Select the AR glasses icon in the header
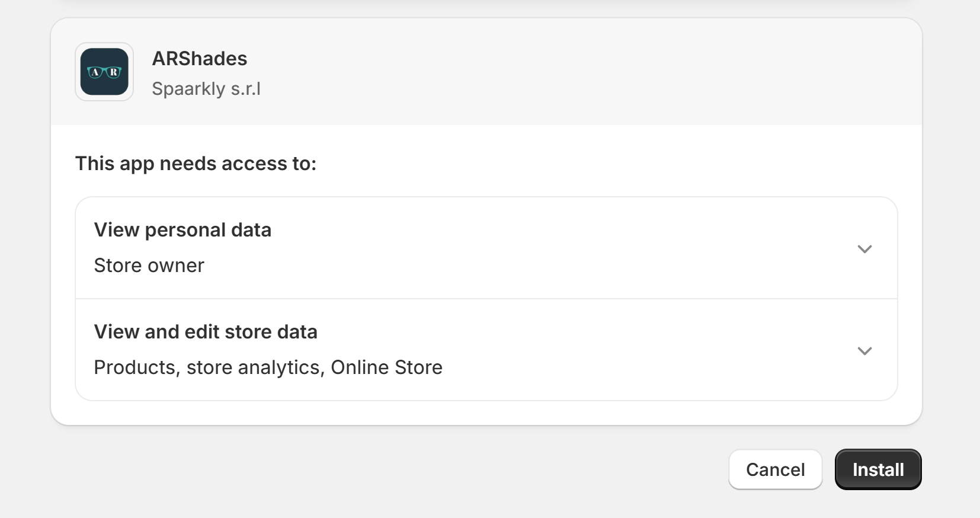Image resolution: width=980 pixels, height=518 pixels. [x=104, y=72]
